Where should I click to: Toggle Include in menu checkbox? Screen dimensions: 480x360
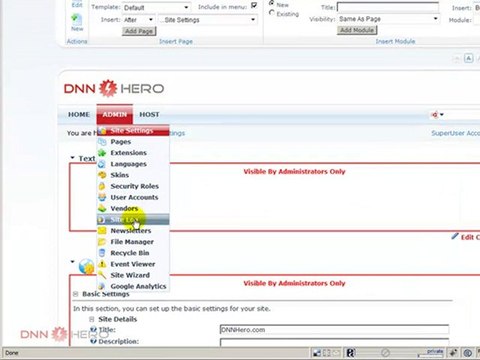tap(254, 6)
